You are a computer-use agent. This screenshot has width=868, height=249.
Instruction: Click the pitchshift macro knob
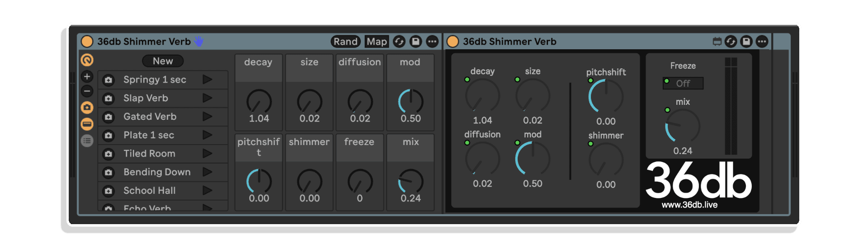pyautogui.click(x=259, y=181)
